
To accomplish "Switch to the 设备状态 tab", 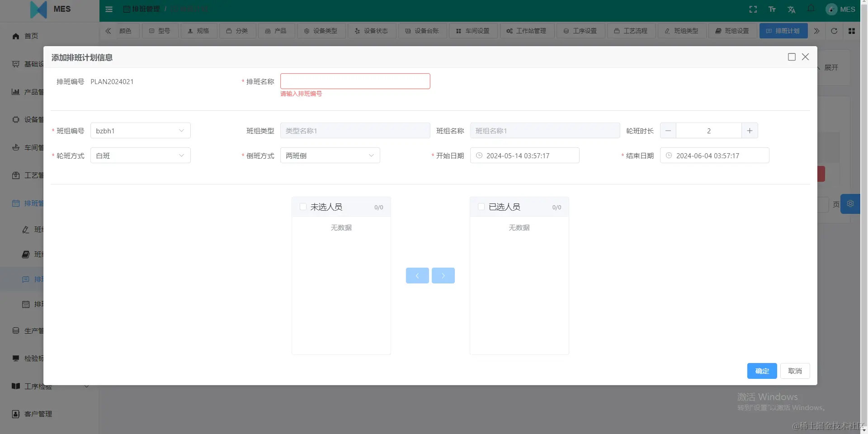I will 372,31.
